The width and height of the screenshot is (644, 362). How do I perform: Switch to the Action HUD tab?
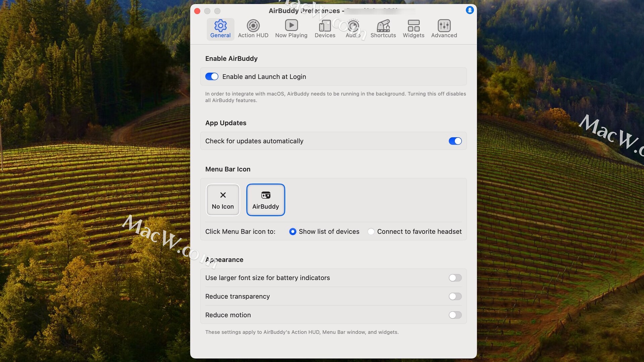pyautogui.click(x=253, y=29)
